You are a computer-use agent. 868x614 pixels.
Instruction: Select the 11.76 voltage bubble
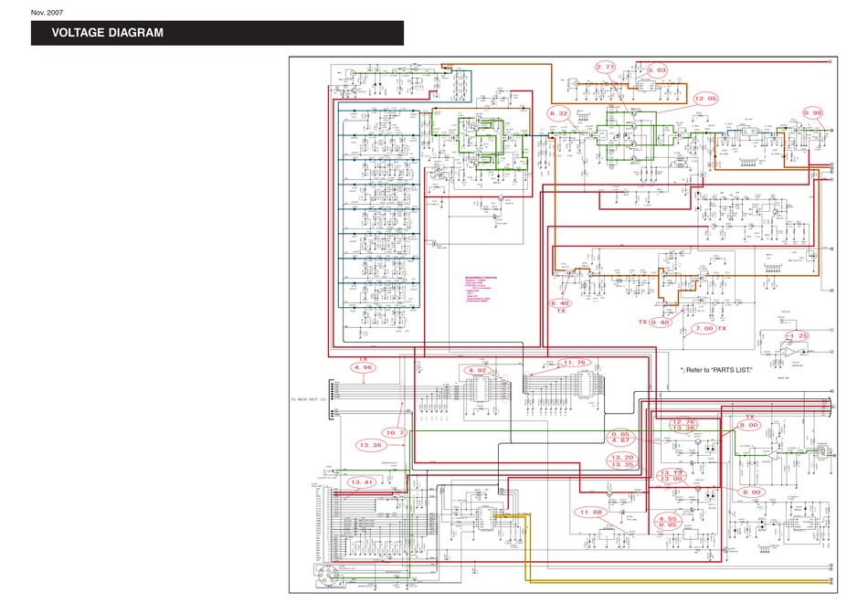click(577, 362)
